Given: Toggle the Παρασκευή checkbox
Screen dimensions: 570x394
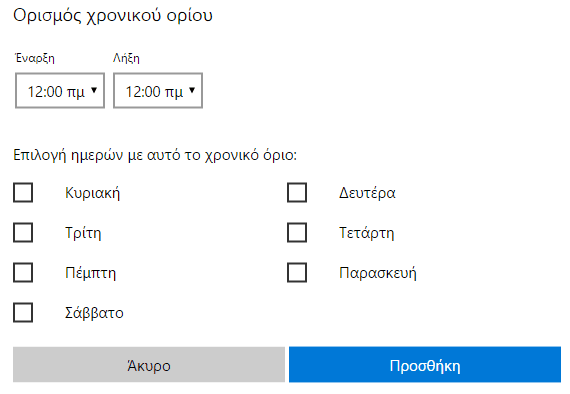Looking at the screenshot, I should point(297,272).
